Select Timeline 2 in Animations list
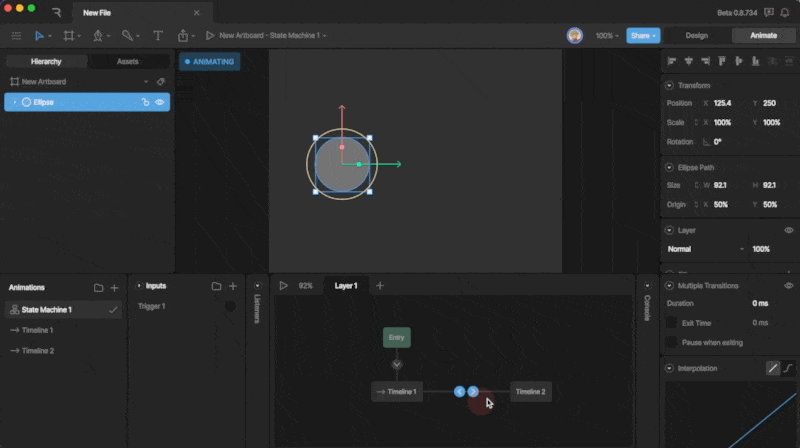The height and width of the screenshot is (448, 800). point(38,351)
